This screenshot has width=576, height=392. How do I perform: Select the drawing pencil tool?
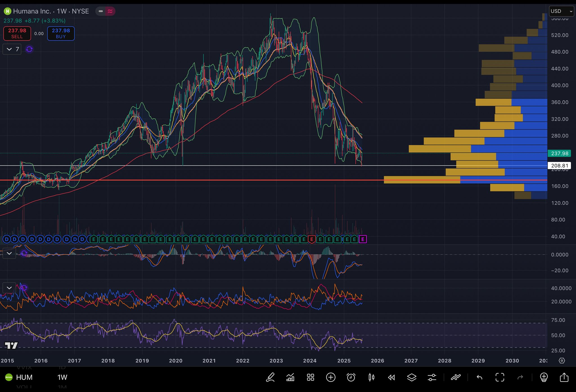[270, 377]
